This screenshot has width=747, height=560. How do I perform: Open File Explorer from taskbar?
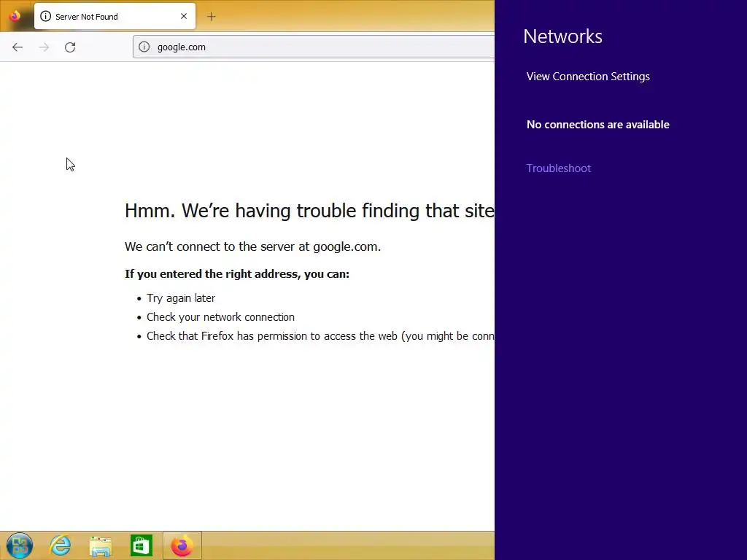coord(101,545)
